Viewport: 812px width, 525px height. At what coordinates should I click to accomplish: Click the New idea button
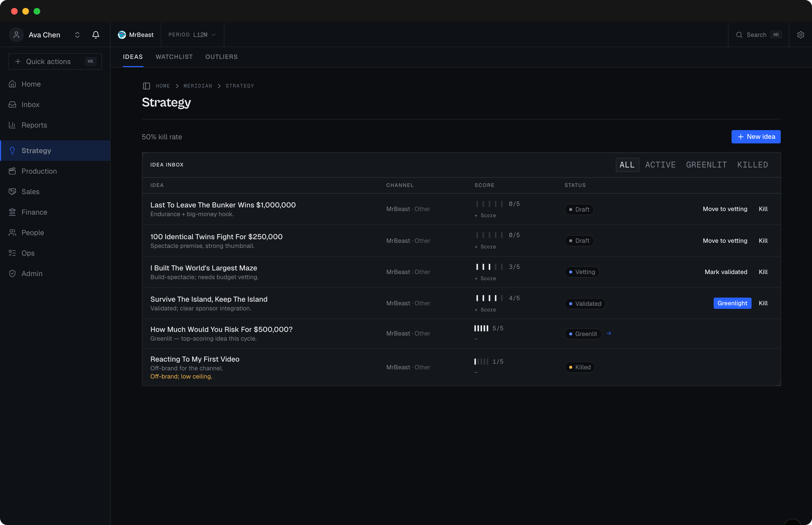[x=756, y=137]
